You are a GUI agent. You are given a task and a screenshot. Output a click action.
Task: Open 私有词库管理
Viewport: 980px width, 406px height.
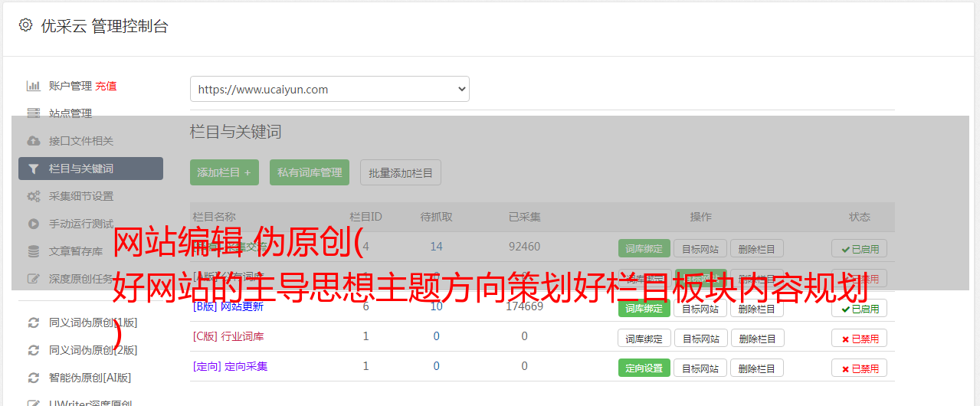(310, 172)
